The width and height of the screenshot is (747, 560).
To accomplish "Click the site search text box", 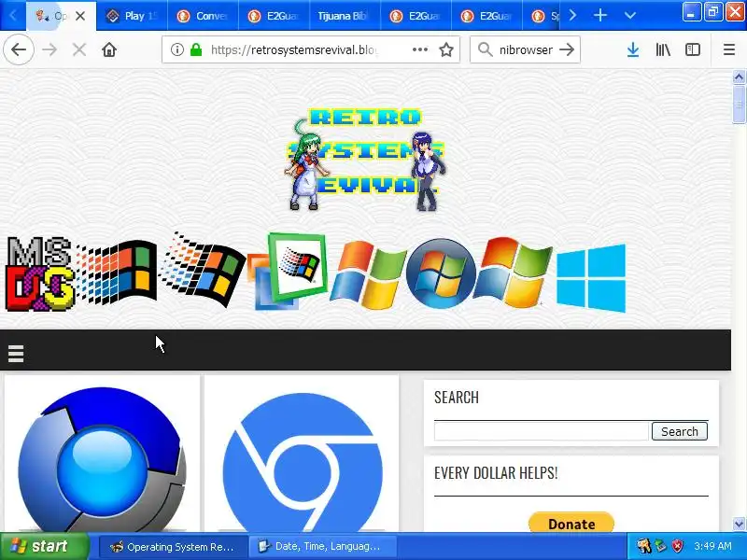I will tap(542, 431).
